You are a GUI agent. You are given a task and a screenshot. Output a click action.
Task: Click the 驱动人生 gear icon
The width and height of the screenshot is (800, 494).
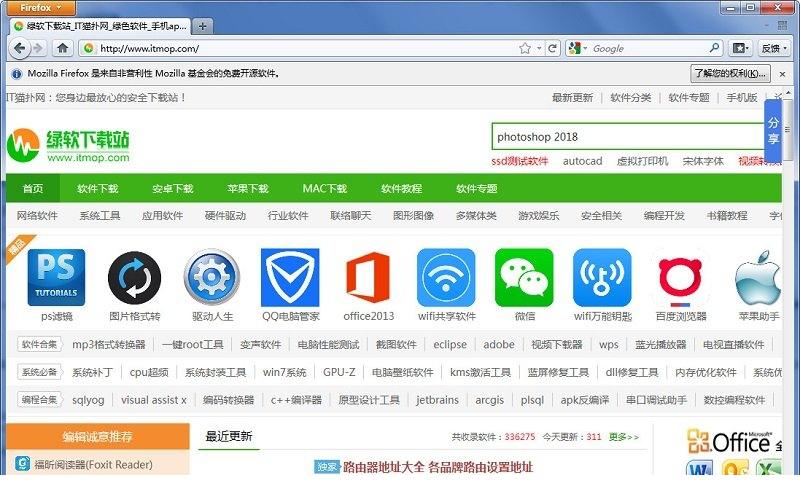click(x=212, y=277)
